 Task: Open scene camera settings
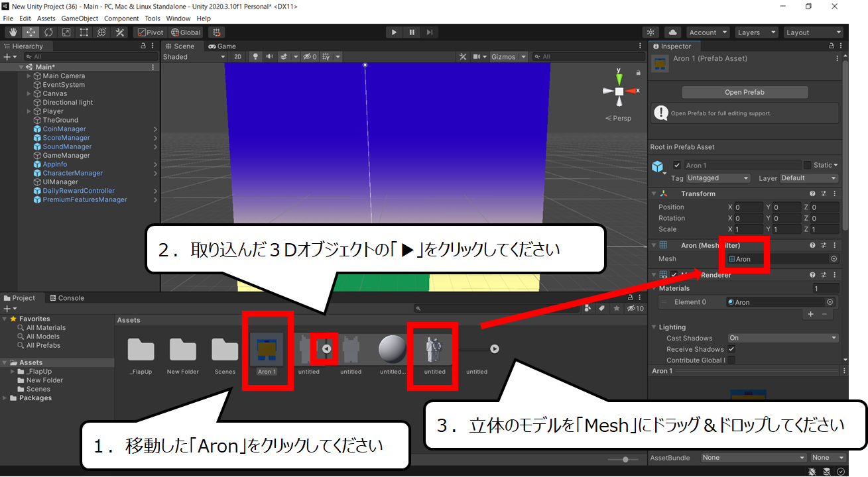coord(477,57)
